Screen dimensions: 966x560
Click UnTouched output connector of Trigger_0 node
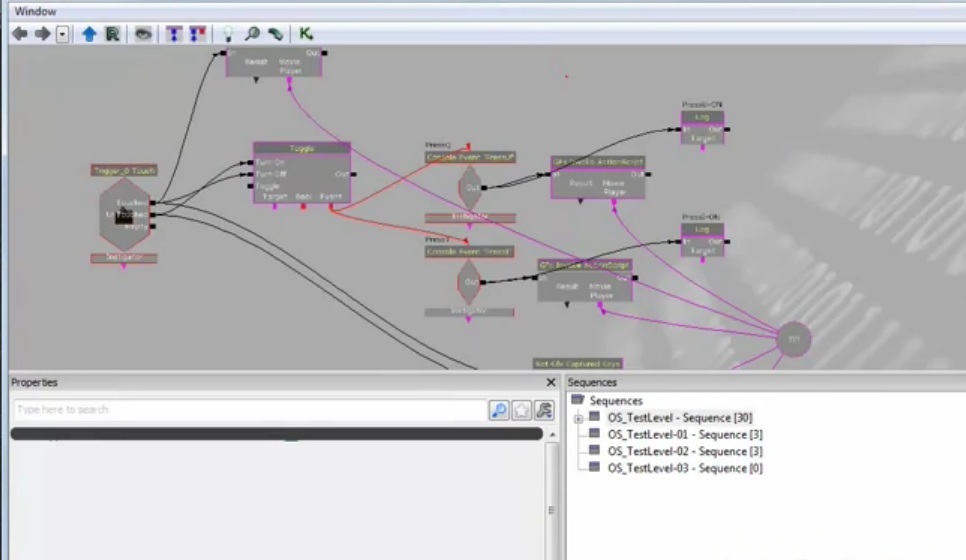coord(153,214)
